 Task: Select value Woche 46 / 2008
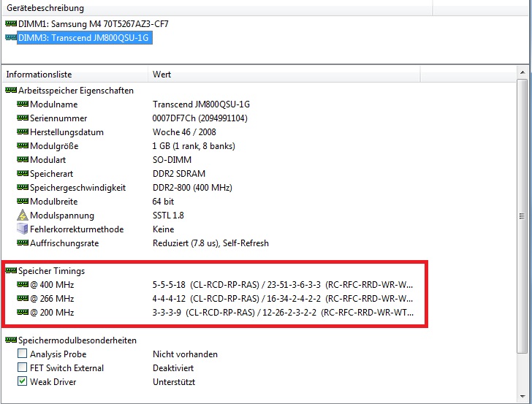pos(184,132)
